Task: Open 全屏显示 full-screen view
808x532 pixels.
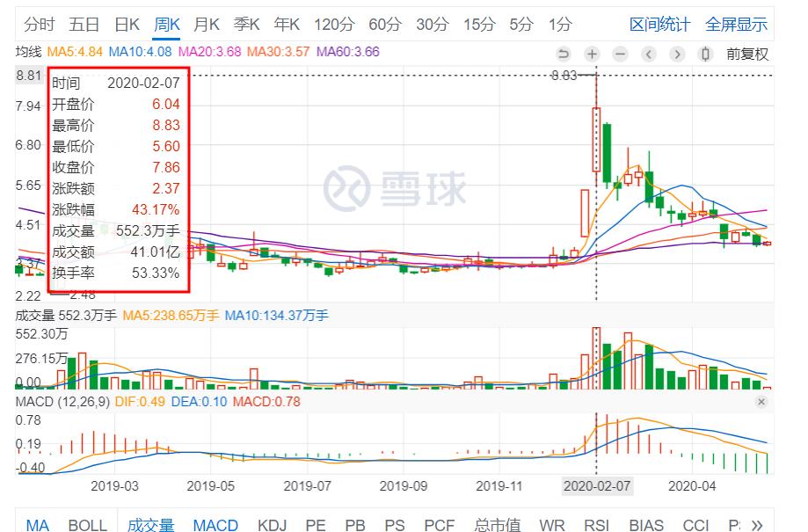Action: [737, 25]
